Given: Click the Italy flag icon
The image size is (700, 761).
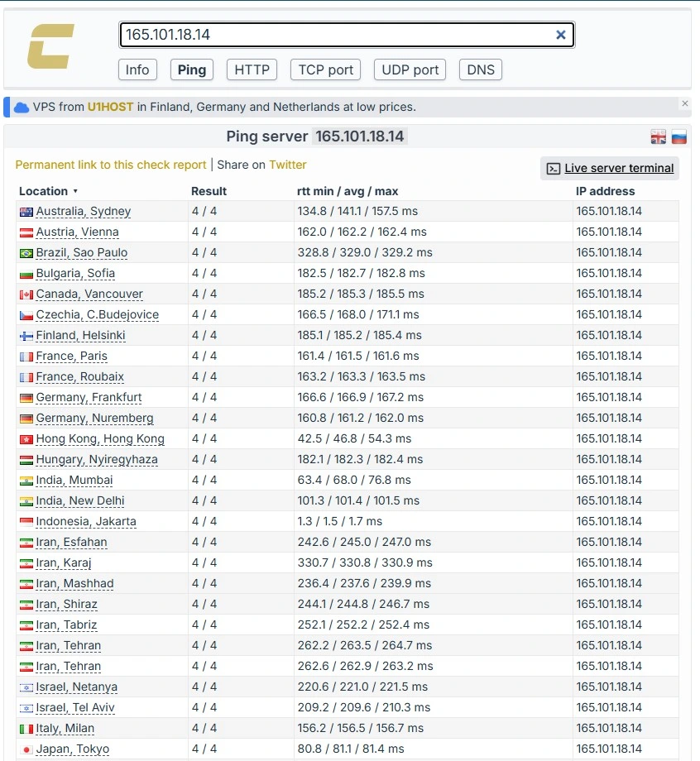Looking at the screenshot, I should coord(26,730).
